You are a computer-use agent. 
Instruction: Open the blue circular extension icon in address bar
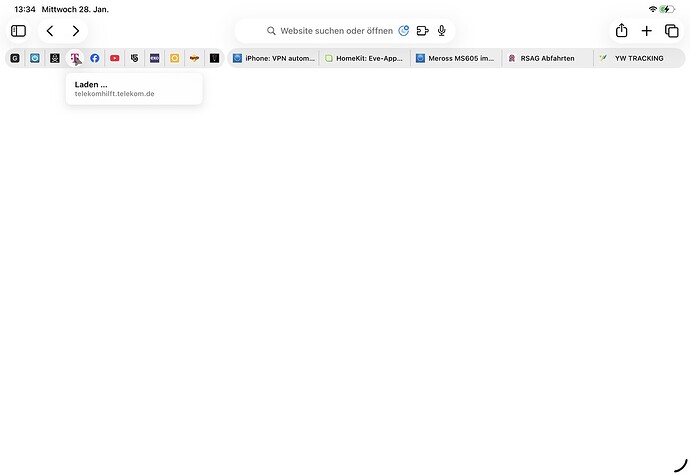pos(404,31)
